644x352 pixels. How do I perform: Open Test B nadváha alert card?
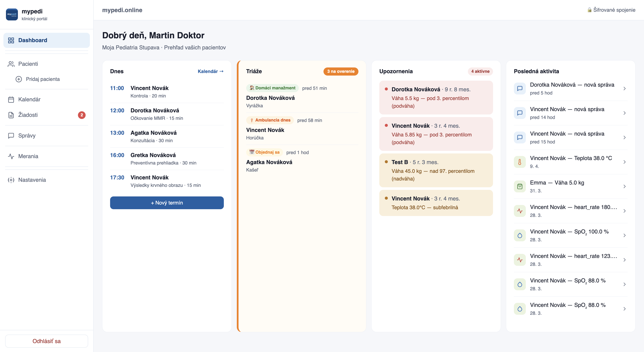click(x=436, y=170)
